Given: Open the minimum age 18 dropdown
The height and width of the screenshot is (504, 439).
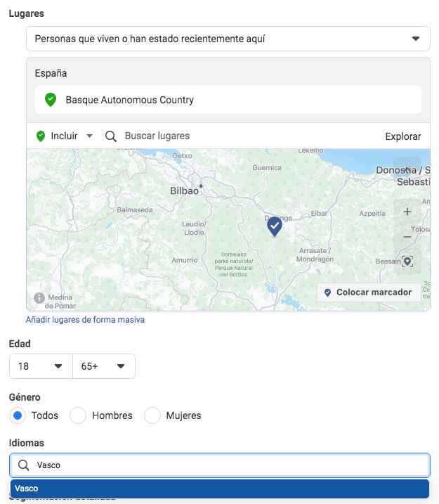Looking at the screenshot, I should [x=41, y=366].
